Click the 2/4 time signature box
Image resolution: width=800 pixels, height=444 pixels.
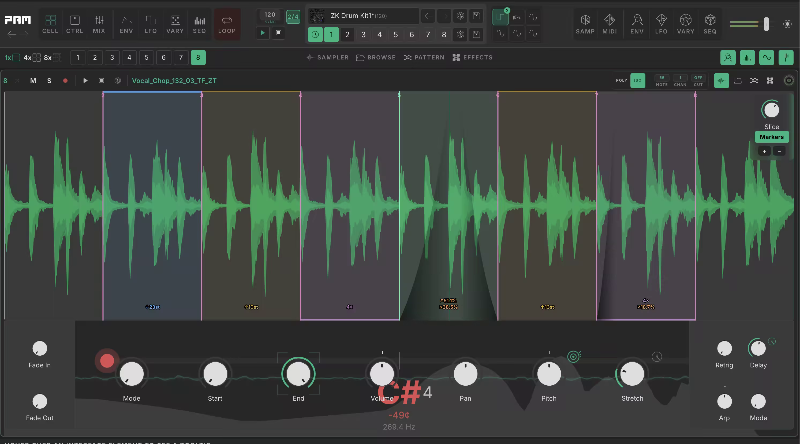[293, 17]
